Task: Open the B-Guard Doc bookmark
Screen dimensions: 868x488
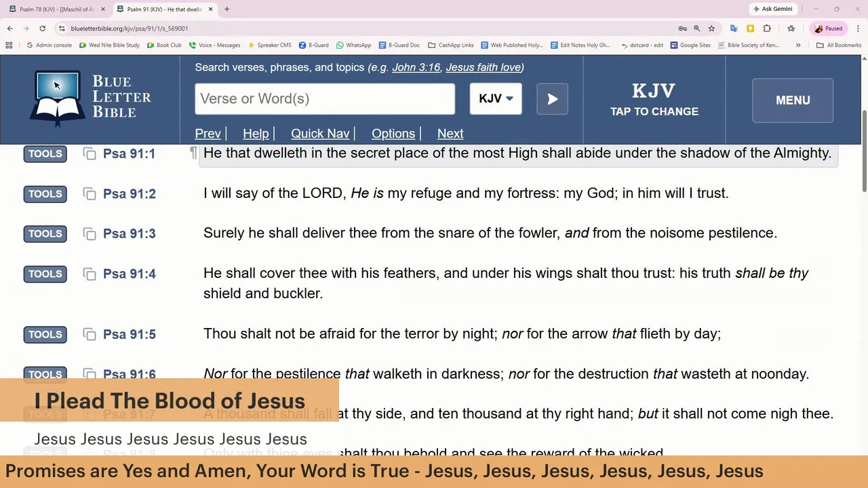Action: [x=399, y=45]
